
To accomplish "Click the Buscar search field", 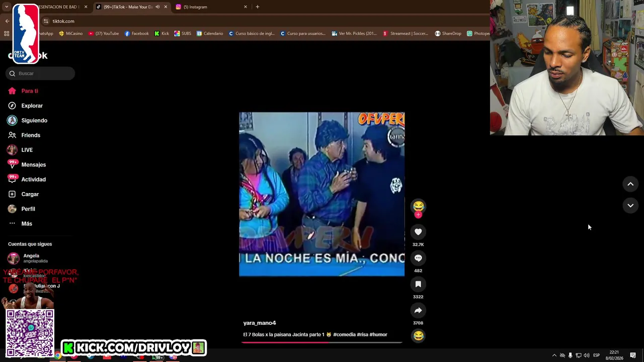I will 40,73.
